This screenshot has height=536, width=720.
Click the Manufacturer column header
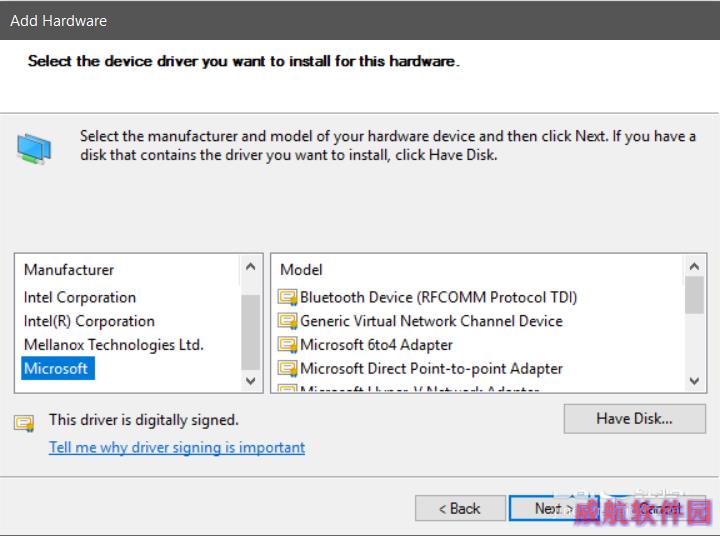pyautogui.click(x=69, y=270)
